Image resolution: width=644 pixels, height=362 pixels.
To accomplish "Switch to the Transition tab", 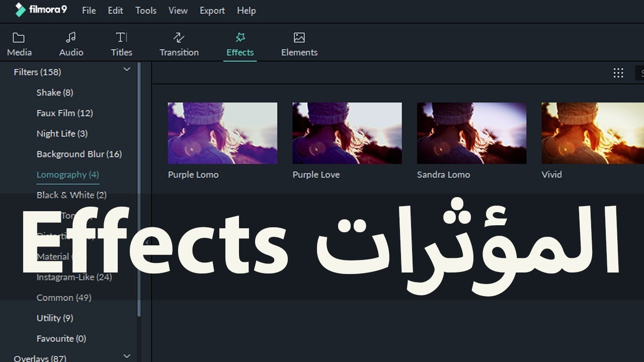I will pos(179,45).
